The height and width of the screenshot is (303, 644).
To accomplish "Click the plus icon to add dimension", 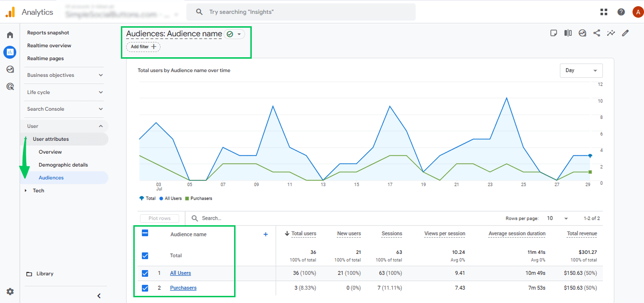I will point(266,234).
